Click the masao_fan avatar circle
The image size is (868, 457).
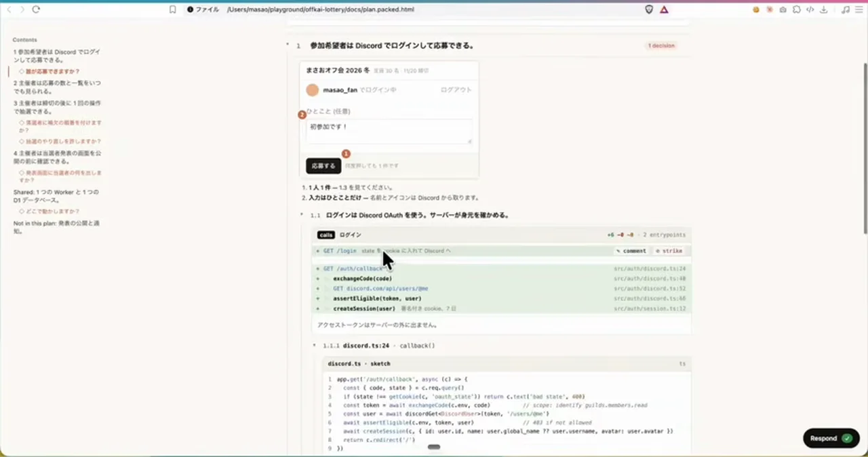coord(312,90)
